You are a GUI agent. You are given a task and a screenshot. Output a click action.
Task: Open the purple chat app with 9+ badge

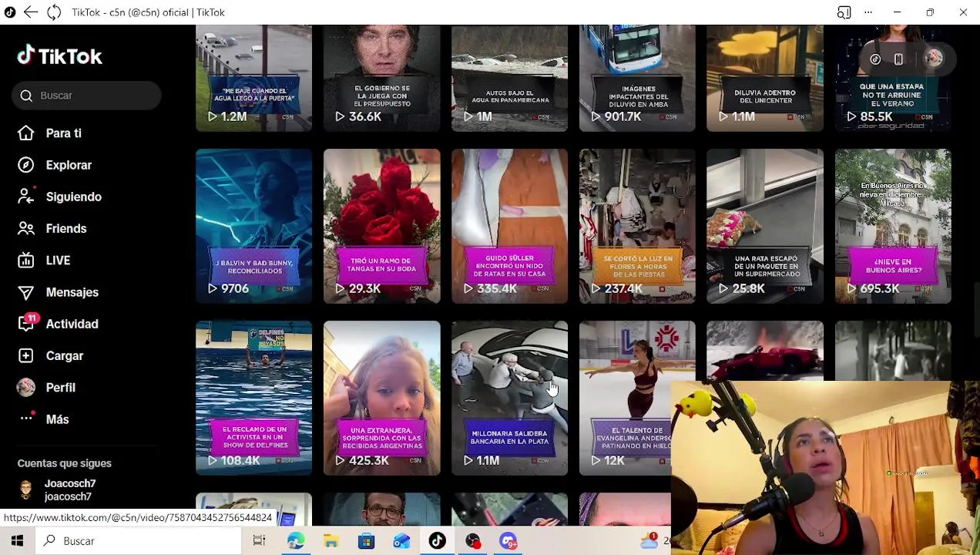coord(508,541)
